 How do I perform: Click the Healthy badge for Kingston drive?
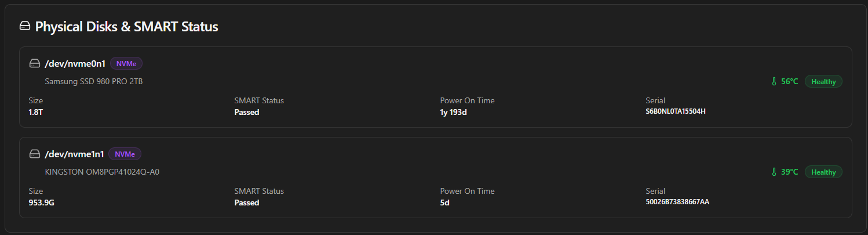pyautogui.click(x=823, y=172)
